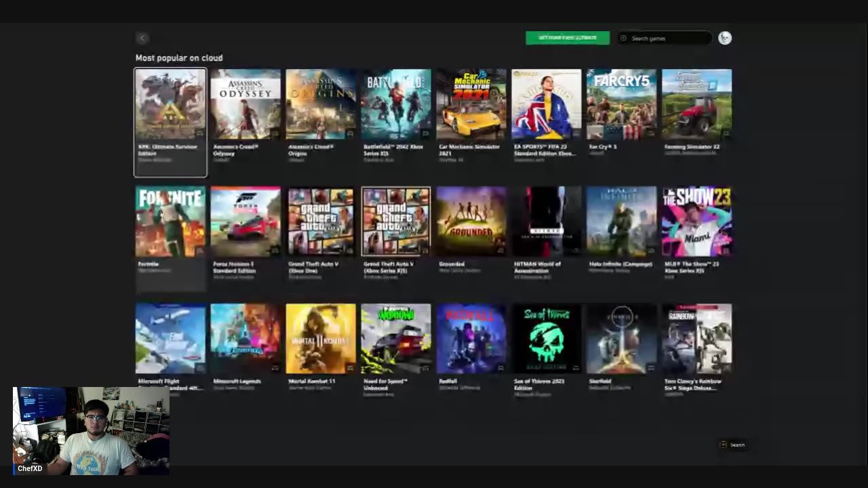Open the Redfall game cover
868x488 pixels.
click(x=471, y=338)
